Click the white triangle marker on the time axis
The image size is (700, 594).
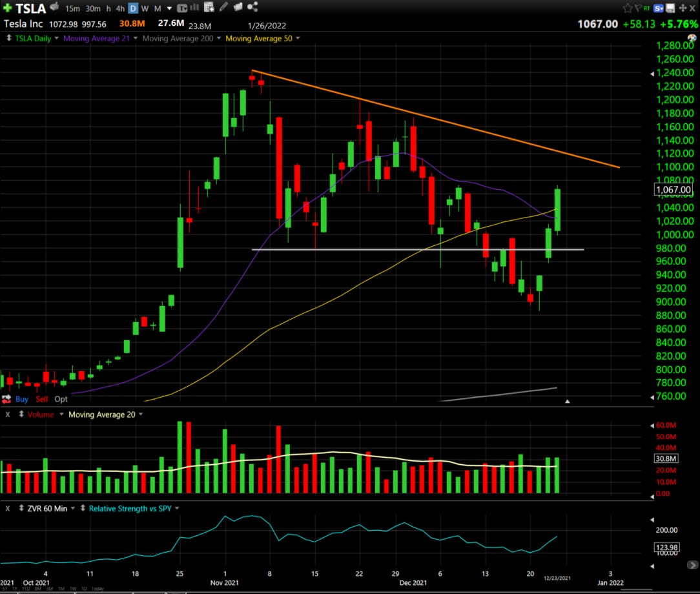point(568,401)
